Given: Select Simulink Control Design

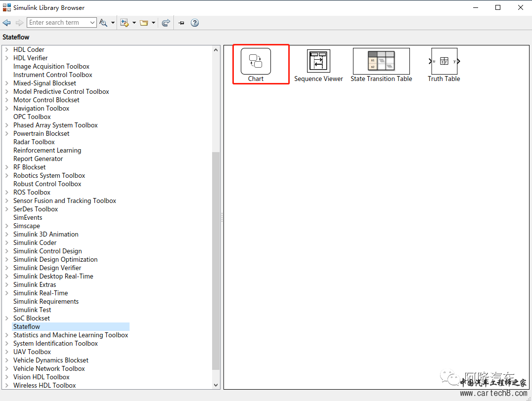Looking at the screenshot, I should point(47,251).
